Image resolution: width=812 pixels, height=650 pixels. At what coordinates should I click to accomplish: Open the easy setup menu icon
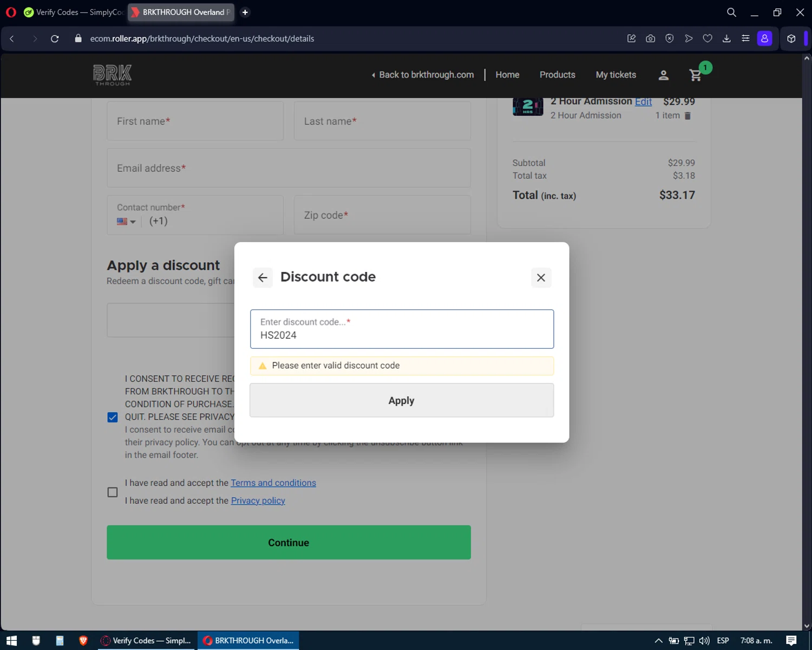pyautogui.click(x=745, y=38)
